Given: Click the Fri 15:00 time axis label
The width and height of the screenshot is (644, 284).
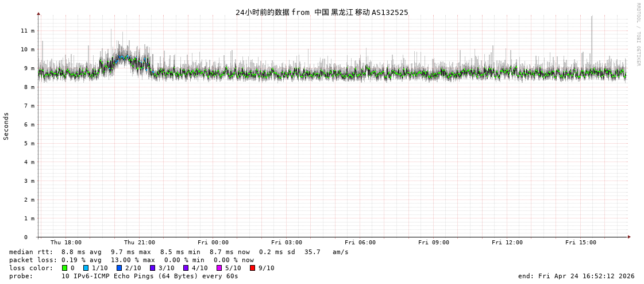Looking at the screenshot, I should (581, 243).
